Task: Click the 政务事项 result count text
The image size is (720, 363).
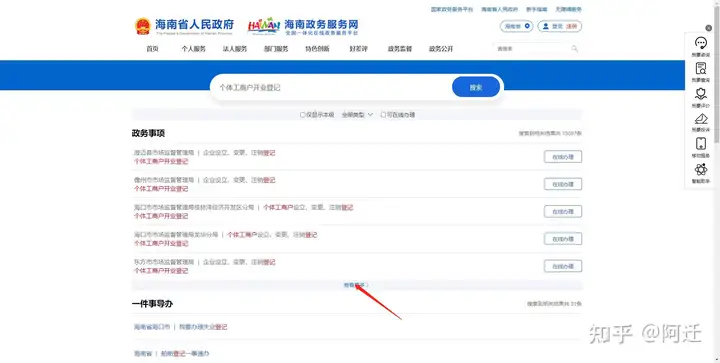Action: pyautogui.click(x=550, y=134)
